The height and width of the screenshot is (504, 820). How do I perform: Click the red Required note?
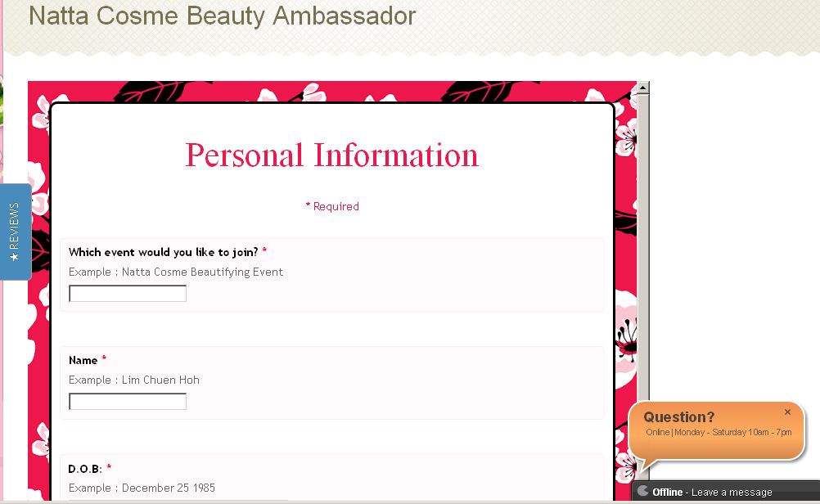pos(332,207)
